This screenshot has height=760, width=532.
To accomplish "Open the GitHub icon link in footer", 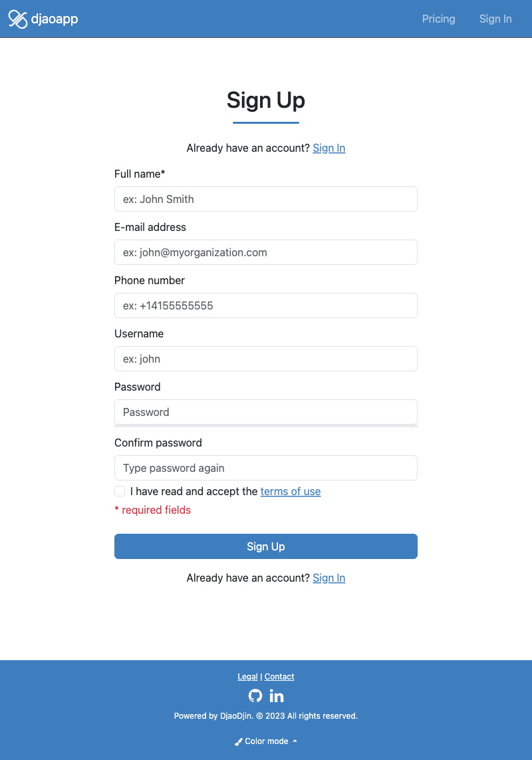I will pos(255,696).
